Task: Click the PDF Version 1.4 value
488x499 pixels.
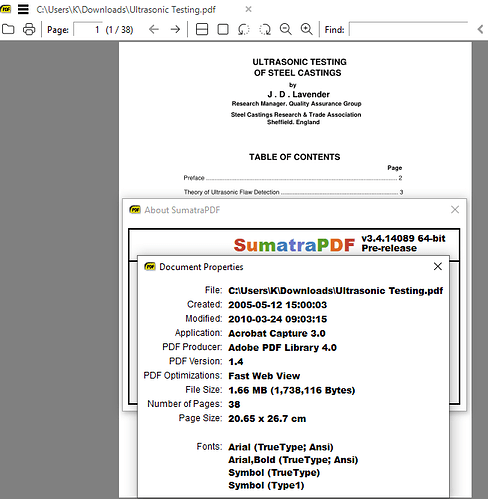Action: (236, 362)
